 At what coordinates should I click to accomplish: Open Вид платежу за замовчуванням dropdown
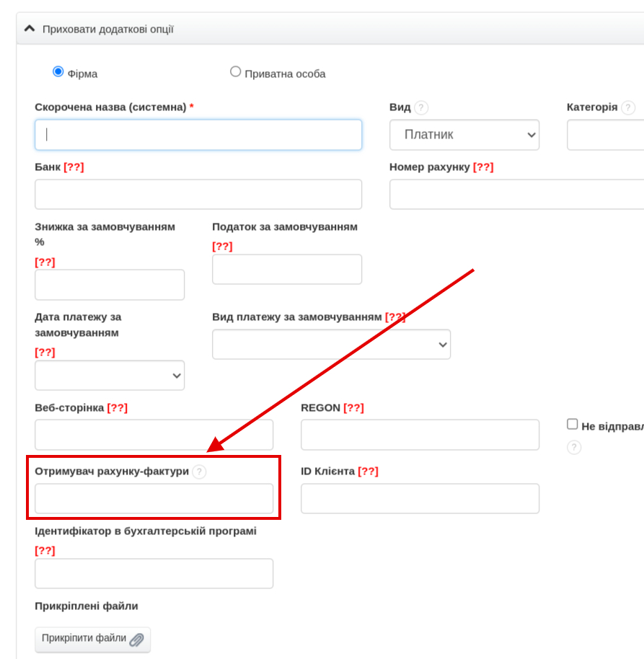coord(331,345)
